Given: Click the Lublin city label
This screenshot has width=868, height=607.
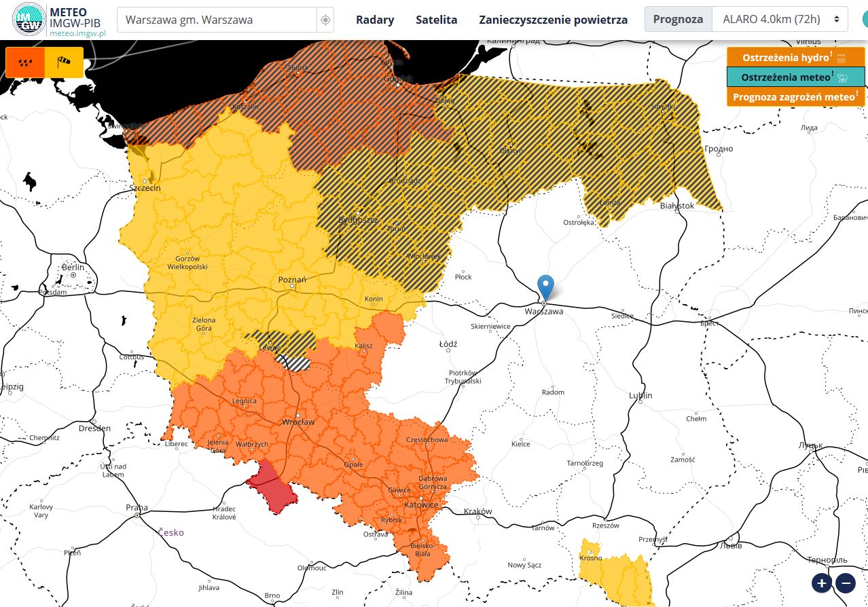Looking at the screenshot, I should (x=640, y=395).
